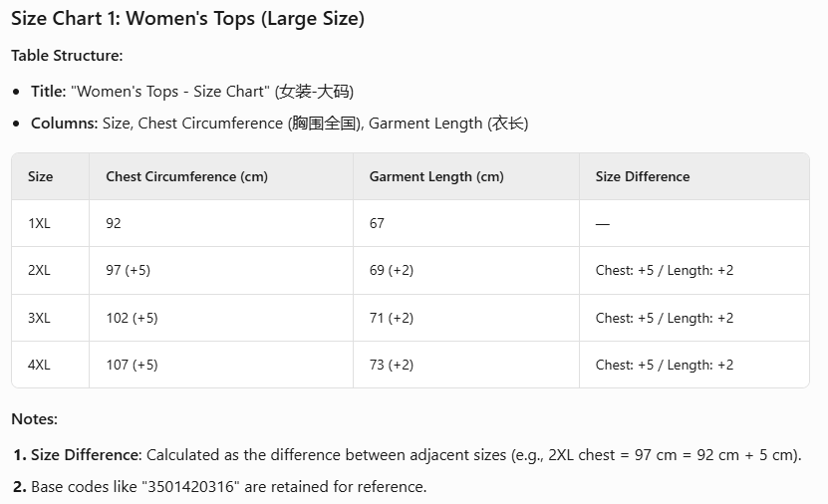Image resolution: width=828 pixels, height=504 pixels.
Task: Click the Table Structure label
Action: 67,56
